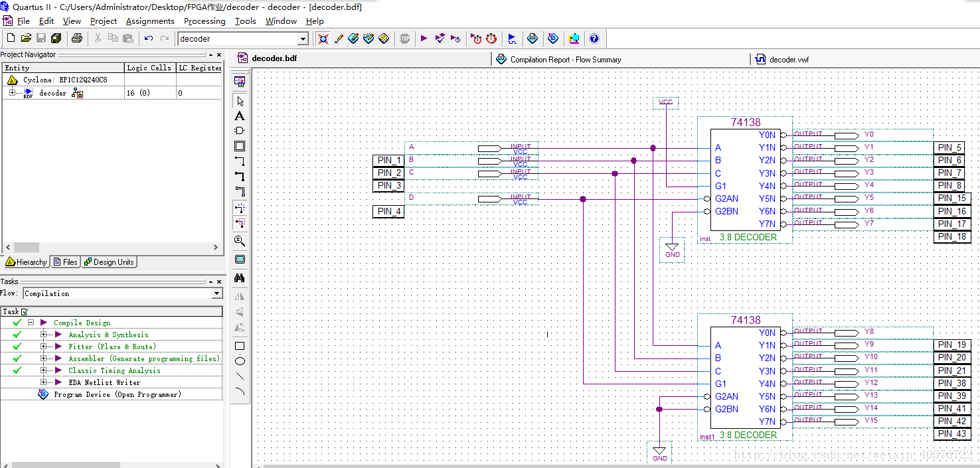
Task: Select the Zoom magnifier tool
Action: (240, 240)
